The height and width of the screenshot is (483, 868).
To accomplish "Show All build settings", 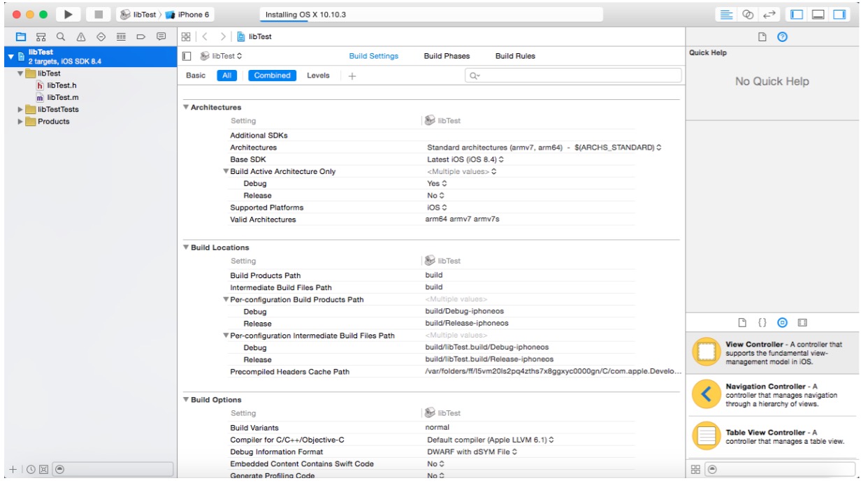I will (227, 75).
